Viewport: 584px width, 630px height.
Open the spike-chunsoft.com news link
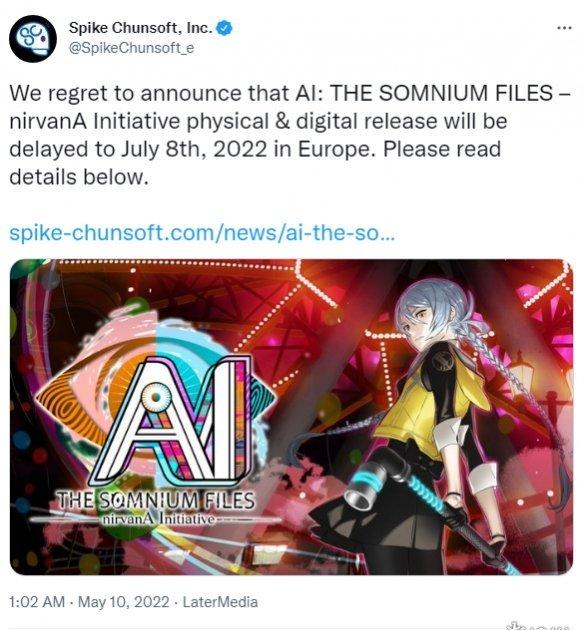click(202, 233)
